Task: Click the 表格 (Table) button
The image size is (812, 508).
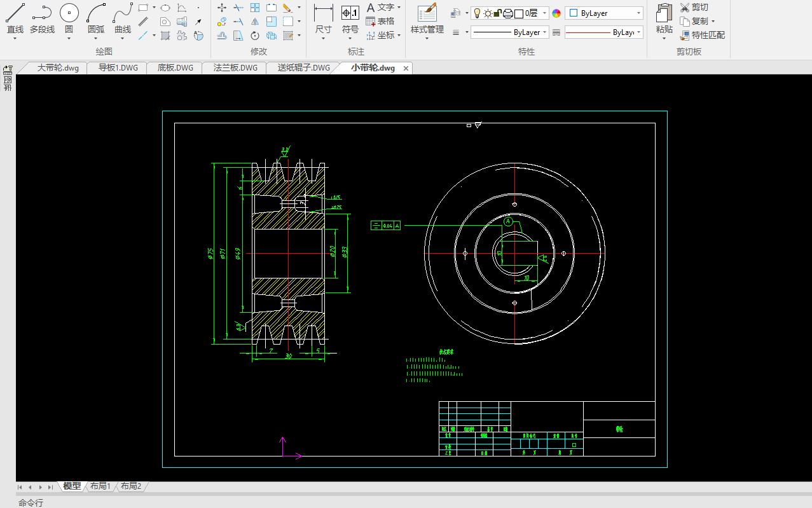Action: click(380, 21)
